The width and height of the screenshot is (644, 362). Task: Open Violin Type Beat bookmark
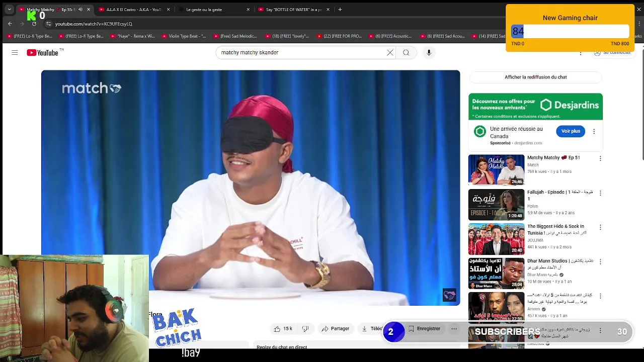tap(184, 36)
